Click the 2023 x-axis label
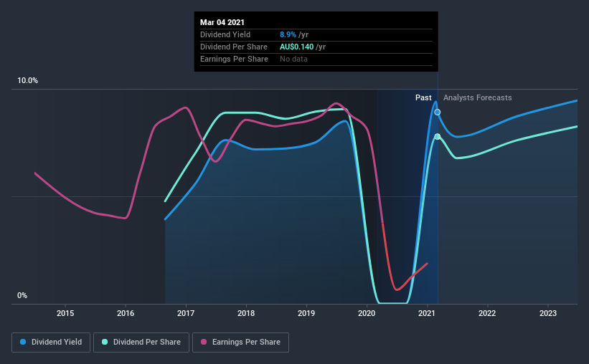 pyautogui.click(x=548, y=313)
